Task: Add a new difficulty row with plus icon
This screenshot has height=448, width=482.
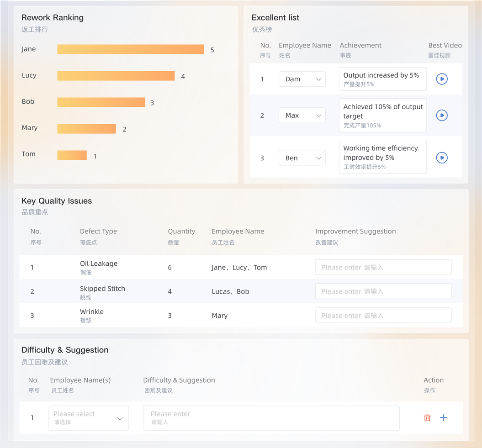Action: coord(443,418)
